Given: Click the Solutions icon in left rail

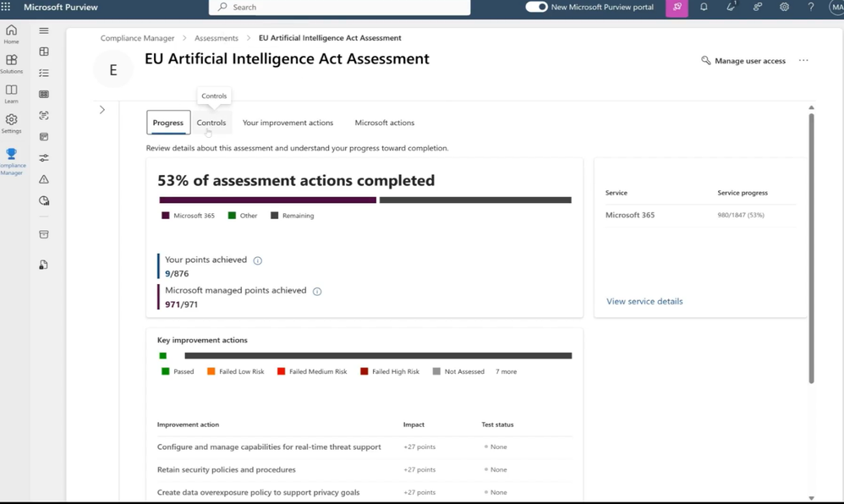Looking at the screenshot, I should click(x=12, y=61).
